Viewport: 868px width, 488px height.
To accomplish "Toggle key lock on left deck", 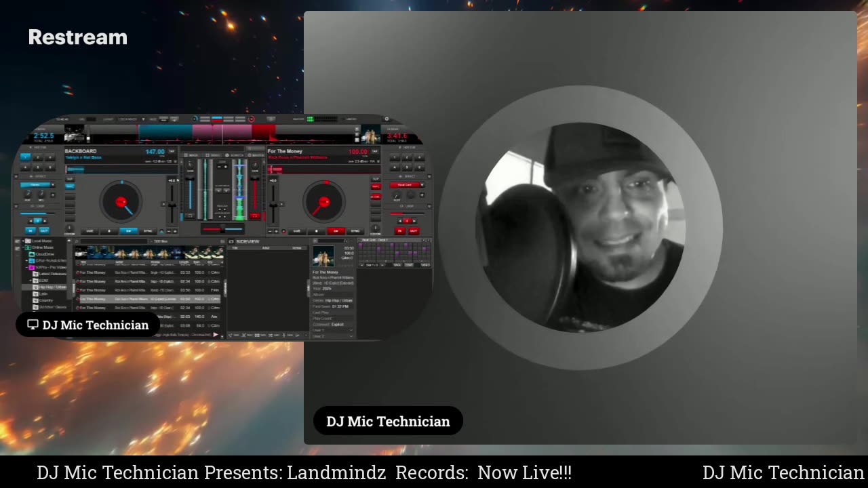I will point(176,161).
